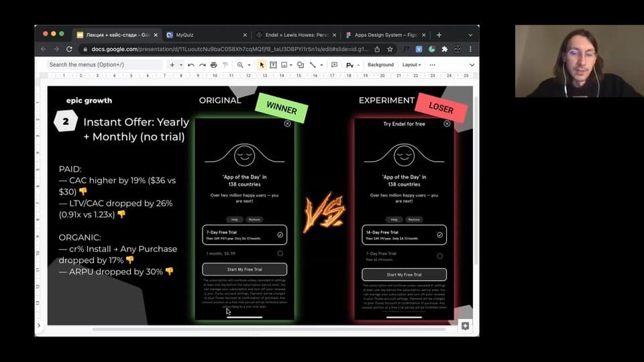This screenshot has width=644, height=362.
Task: Open the Pv theme dropdown
Action: (x=352, y=65)
